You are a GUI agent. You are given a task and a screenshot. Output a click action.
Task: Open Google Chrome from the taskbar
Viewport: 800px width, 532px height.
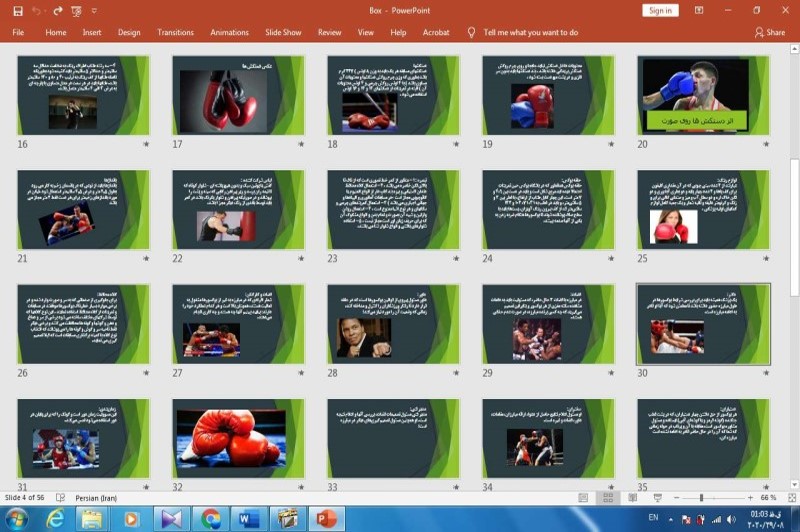tap(210, 518)
